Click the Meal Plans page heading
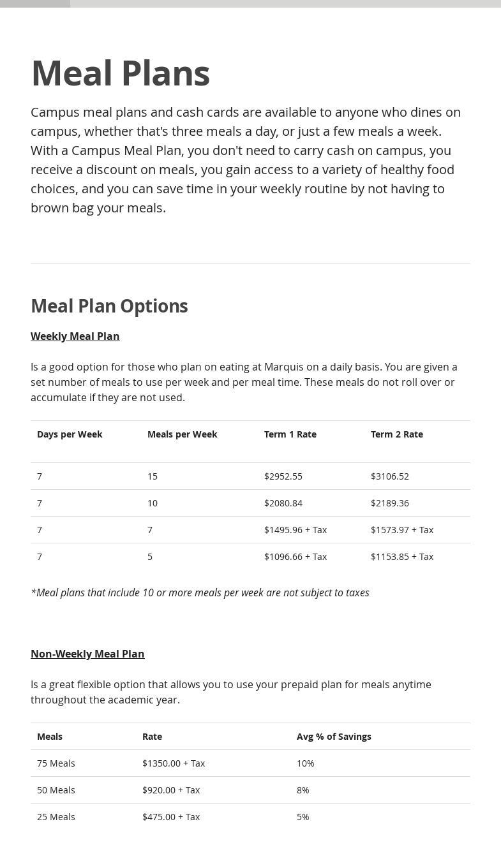The width and height of the screenshot is (501, 868). click(x=120, y=73)
